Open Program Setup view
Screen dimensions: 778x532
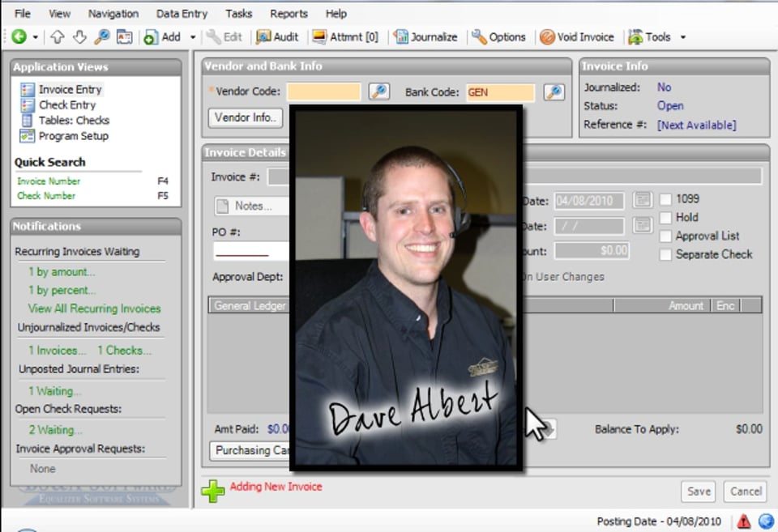[64, 136]
